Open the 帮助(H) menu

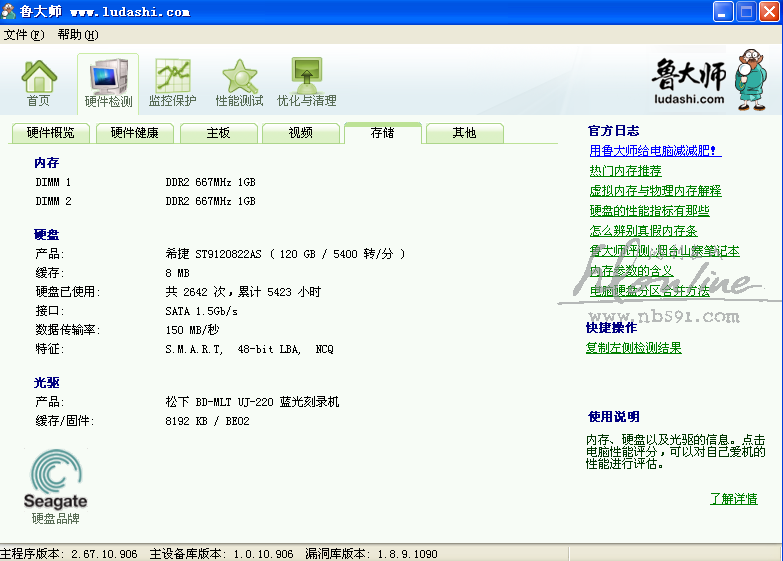point(78,35)
